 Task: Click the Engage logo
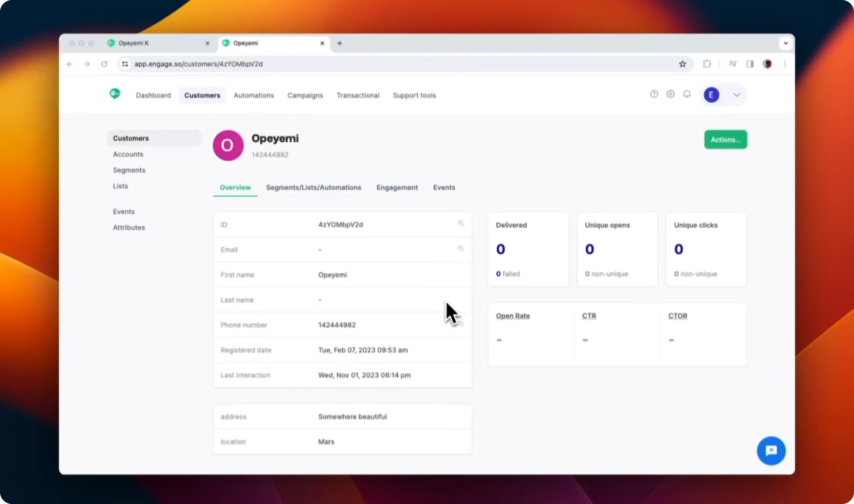click(115, 94)
